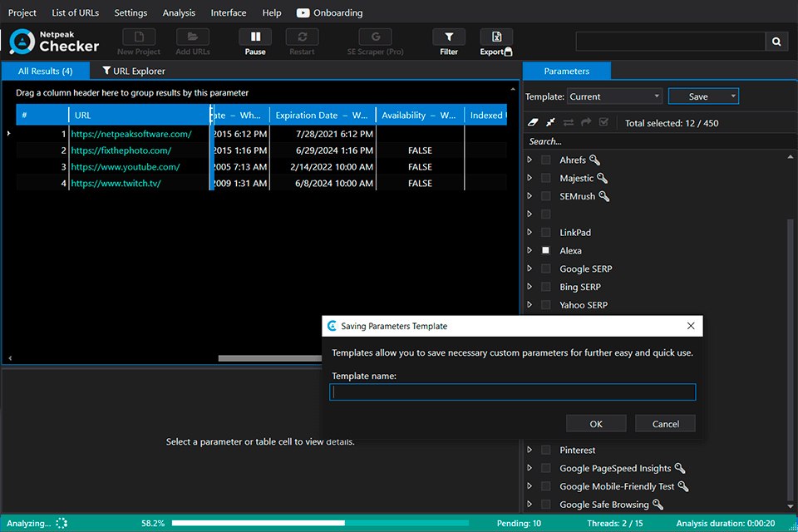
Task: Close the Saving Parameters Template dialog
Action: point(691,326)
